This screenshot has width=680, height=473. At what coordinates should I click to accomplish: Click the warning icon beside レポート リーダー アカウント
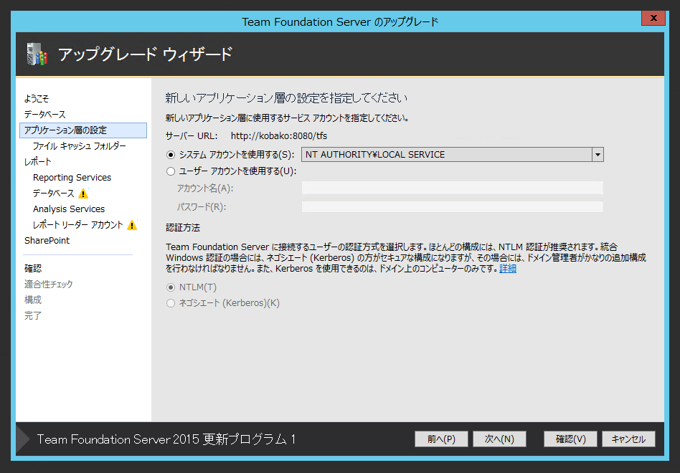click(x=132, y=225)
